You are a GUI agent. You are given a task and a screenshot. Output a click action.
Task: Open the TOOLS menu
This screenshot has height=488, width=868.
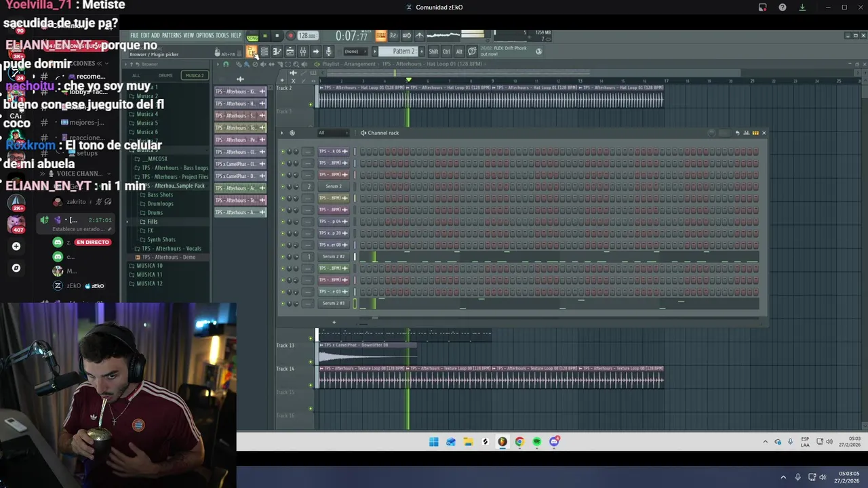pyautogui.click(x=222, y=35)
